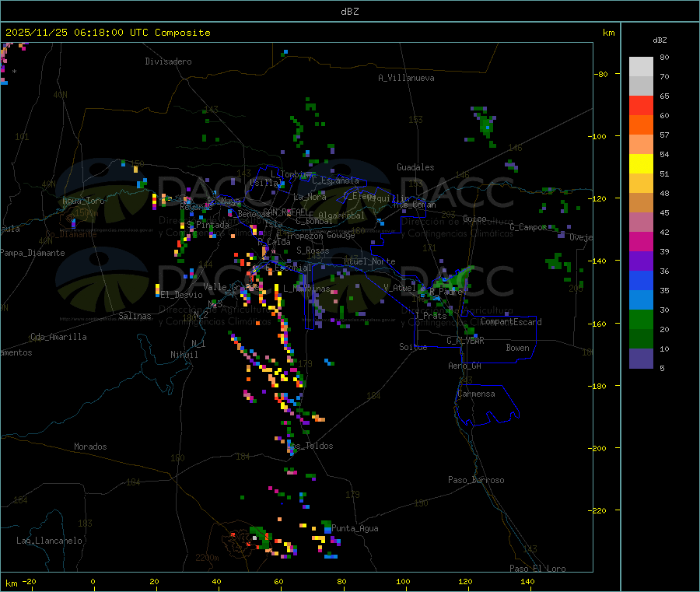The height and width of the screenshot is (592, 700).
Task: Click the 100 km x-axis tick label
Action: [403, 581]
